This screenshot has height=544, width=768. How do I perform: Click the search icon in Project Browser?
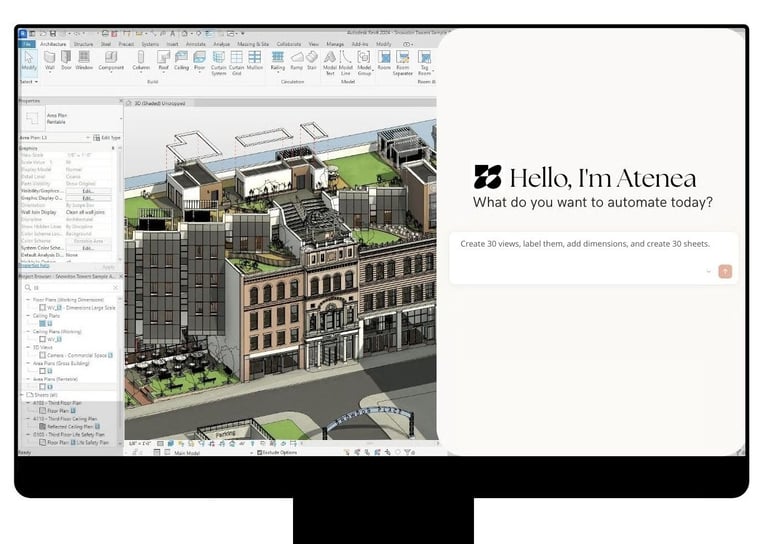[x=28, y=287]
